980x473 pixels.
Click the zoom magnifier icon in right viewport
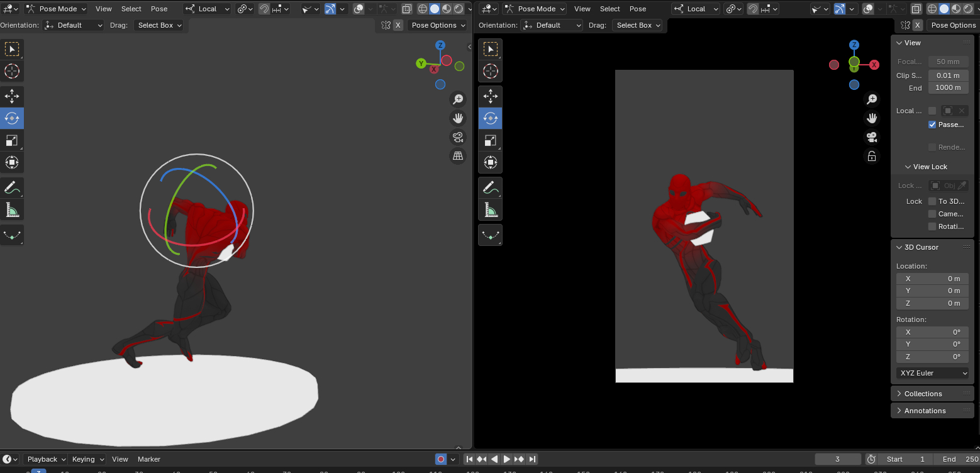point(872,99)
